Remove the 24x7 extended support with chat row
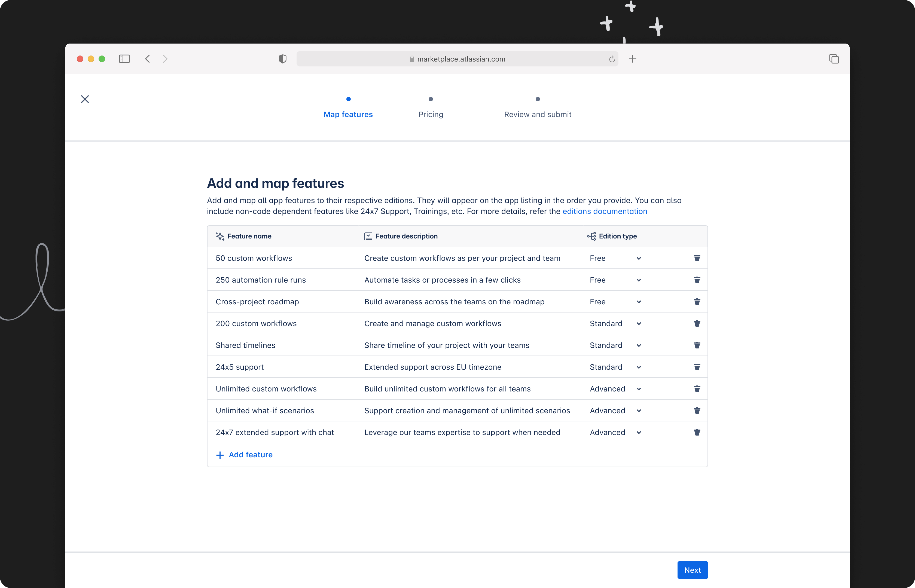Image resolution: width=915 pixels, height=588 pixels. 697,432
